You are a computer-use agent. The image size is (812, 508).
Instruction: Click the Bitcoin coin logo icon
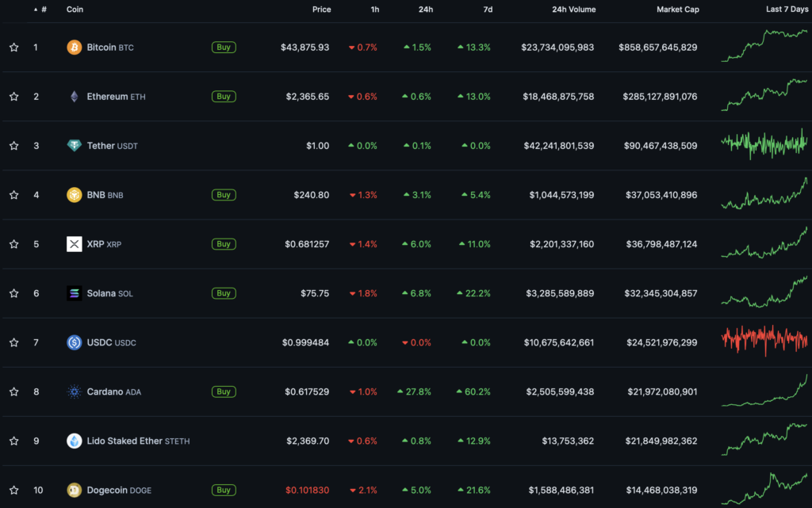click(x=74, y=48)
